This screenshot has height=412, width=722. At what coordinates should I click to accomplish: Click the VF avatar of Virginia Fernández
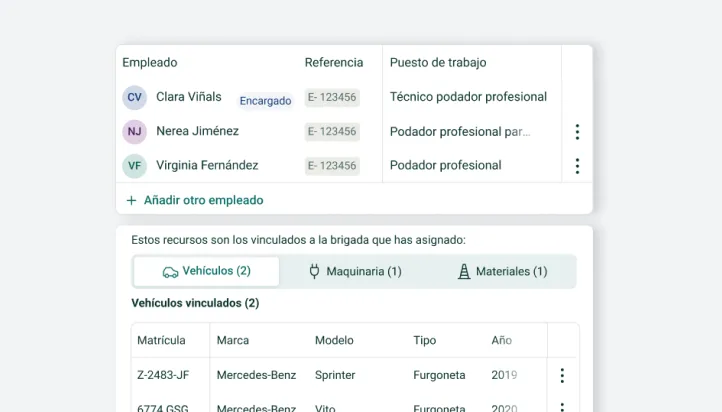coord(134,166)
